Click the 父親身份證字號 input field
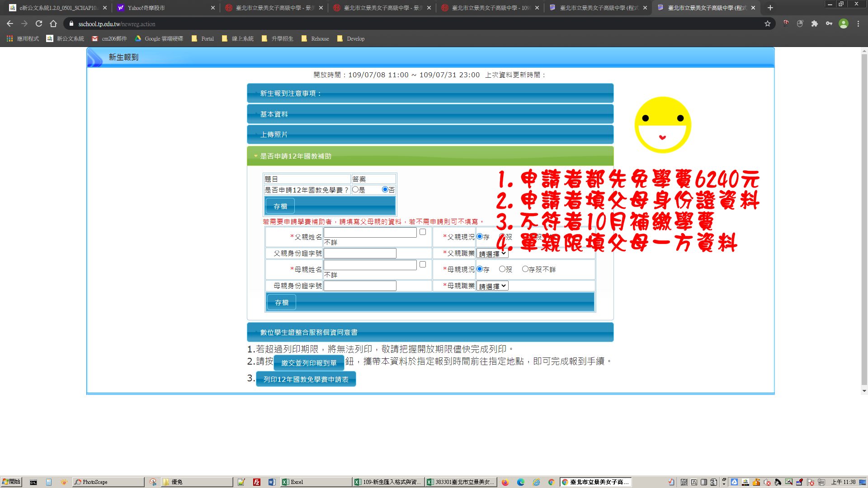The height and width of the screenshot is (488, 868). click(x=360, y=253)
